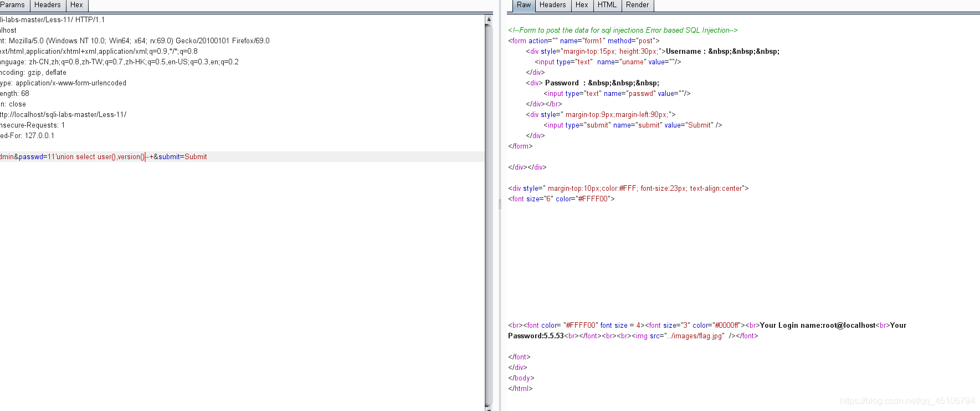Viewport: 980px width, 411px height.
Task: Click the Accept-Encoding gzip, deflate line
Action: click(x=33, y=73)
